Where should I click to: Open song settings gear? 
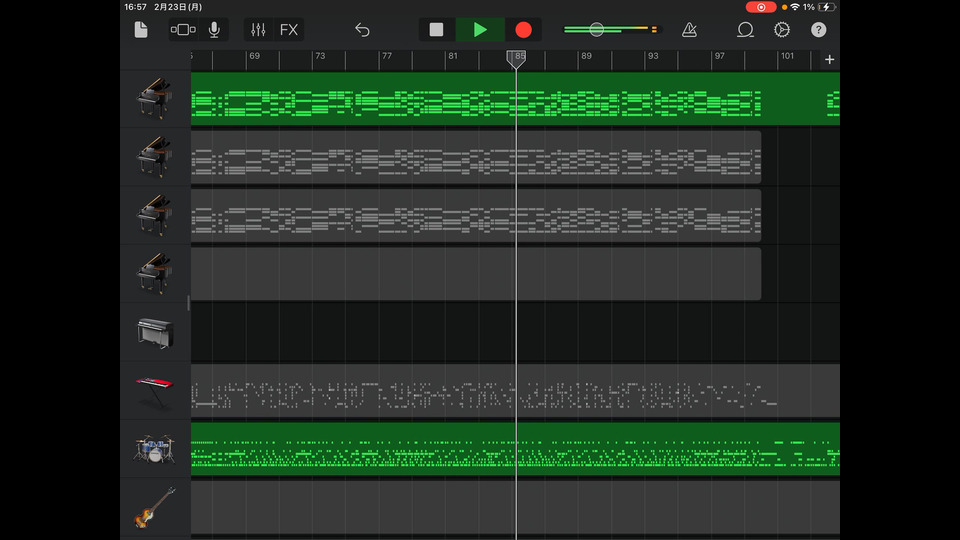[x=782, y=29]
